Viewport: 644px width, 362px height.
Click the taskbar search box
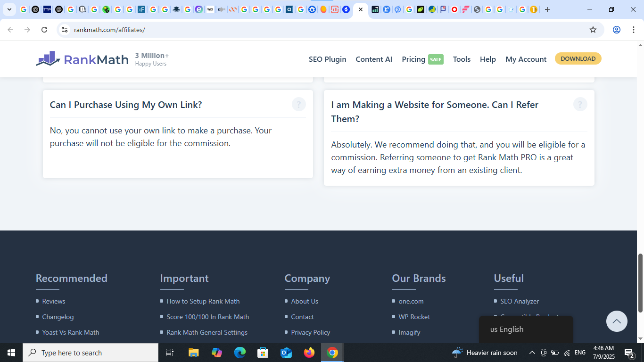(91, 353)
